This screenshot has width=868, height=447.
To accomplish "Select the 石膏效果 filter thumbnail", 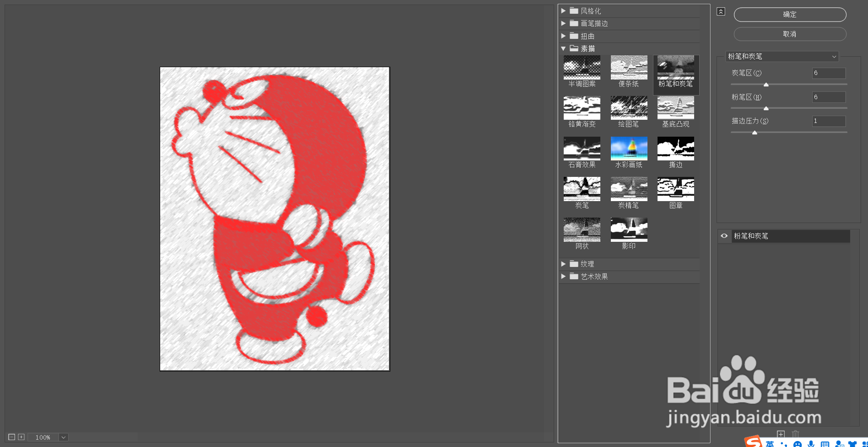I will pos(582,149).
